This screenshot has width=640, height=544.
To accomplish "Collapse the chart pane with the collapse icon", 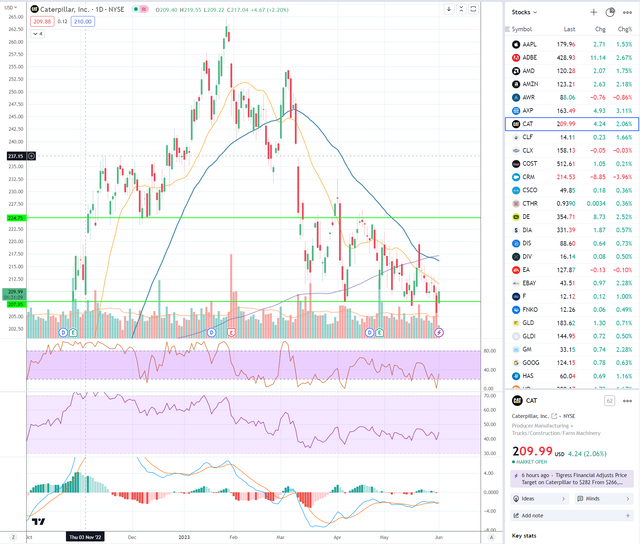I will 461,9.
